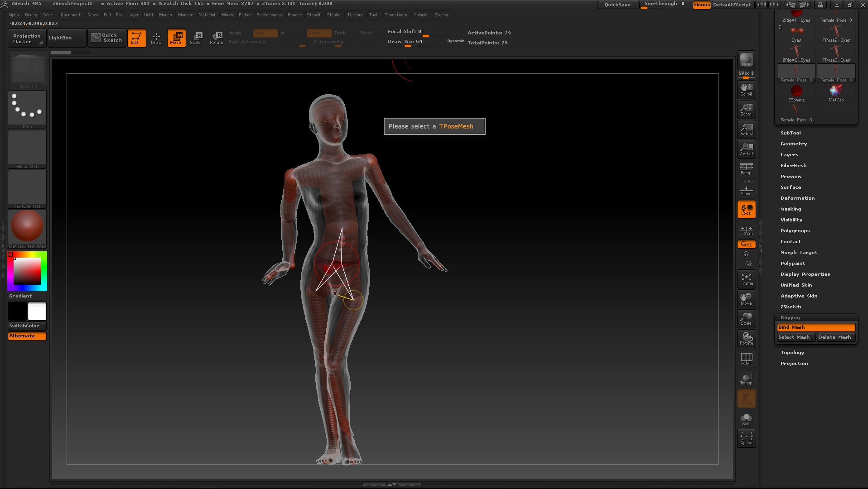Select the Eyes tool thumbnail

(x=796, y=34)
